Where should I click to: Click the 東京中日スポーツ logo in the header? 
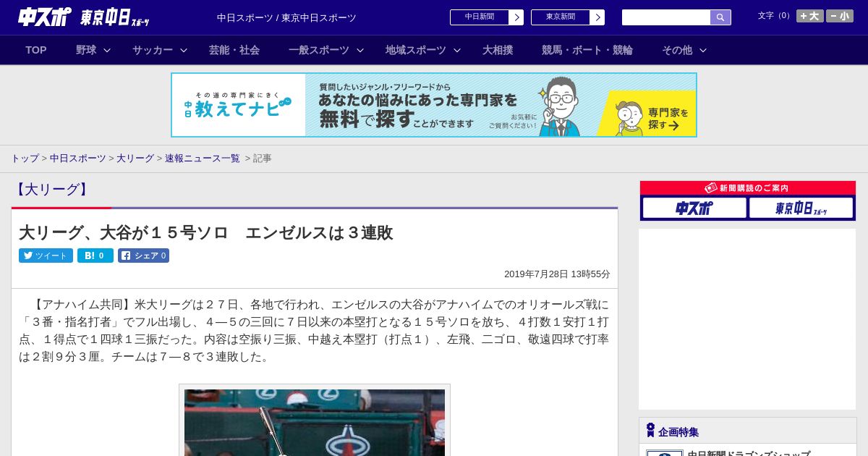tap(115, 18)
